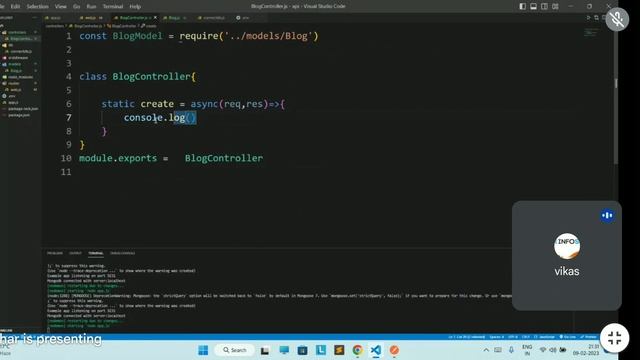The height and width of the screenshot is (360, 640).
Task: Expand the node_modules folder
Action: coord(20,77)
